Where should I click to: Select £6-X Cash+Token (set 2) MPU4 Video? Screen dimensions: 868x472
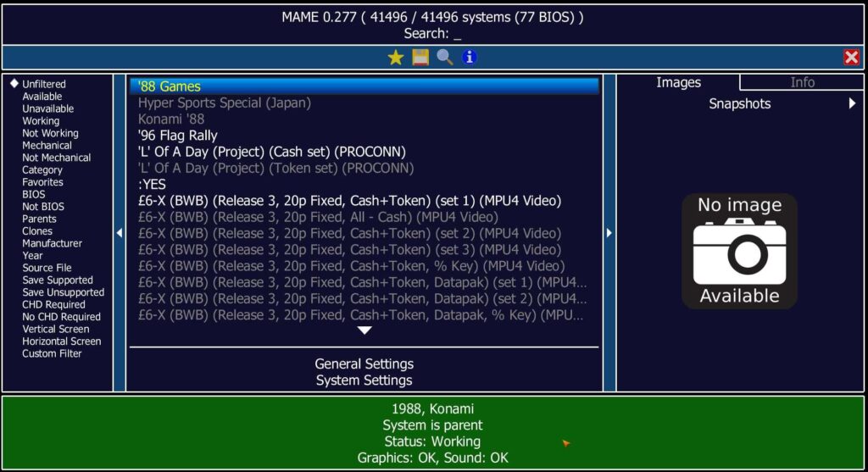coord(364,234)
